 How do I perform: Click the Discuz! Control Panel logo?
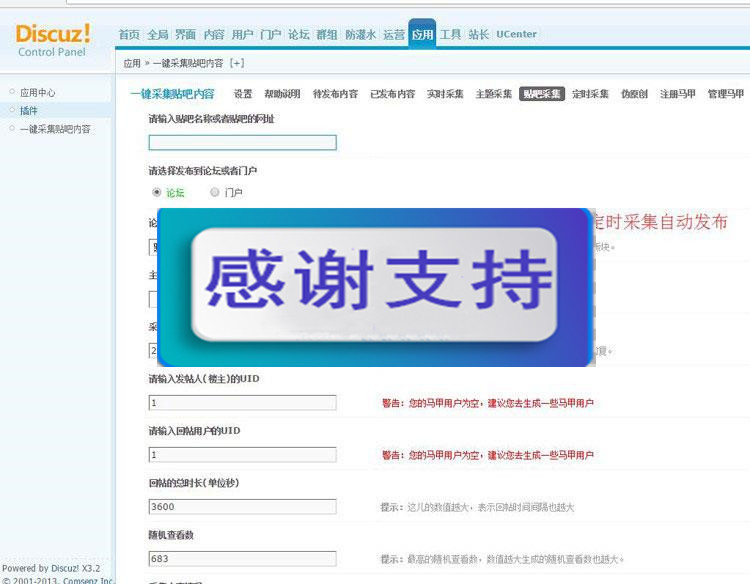click(x=52, y=40)
